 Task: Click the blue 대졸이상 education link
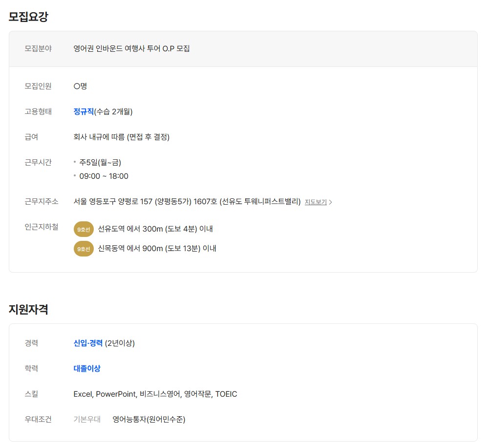(x=87, y=368)
